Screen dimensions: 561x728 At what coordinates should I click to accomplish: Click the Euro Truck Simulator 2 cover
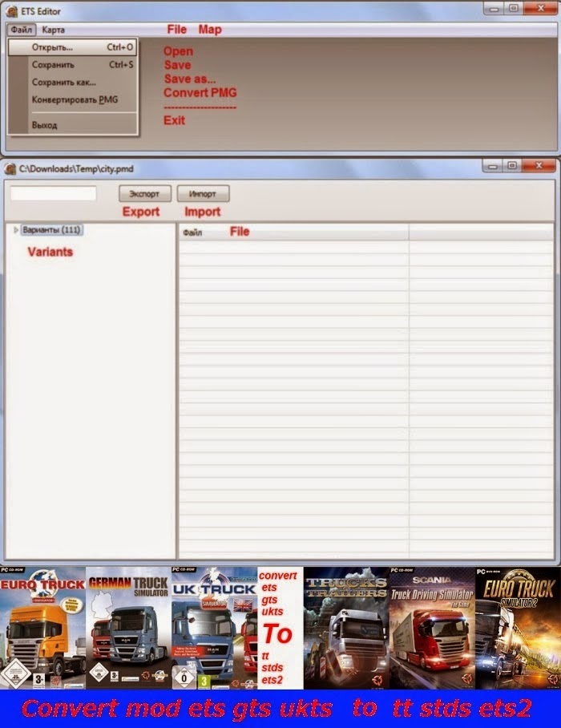[519, 628]
